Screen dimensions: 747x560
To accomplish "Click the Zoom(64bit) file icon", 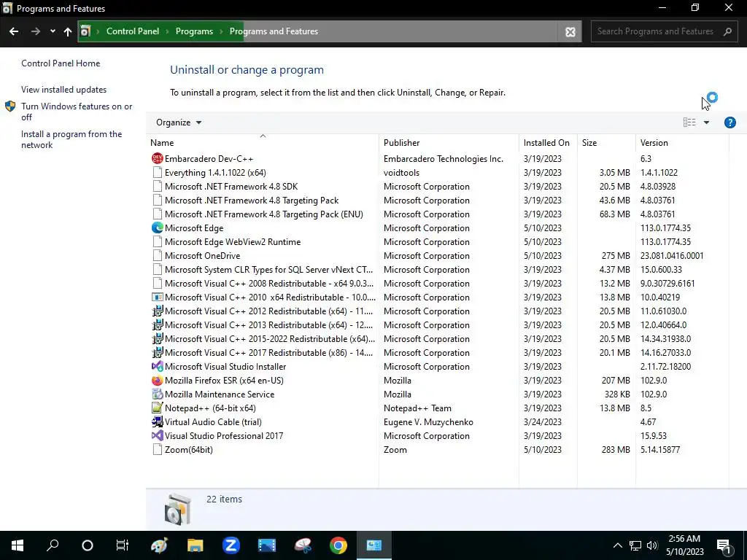I will [x=158, y=449].
